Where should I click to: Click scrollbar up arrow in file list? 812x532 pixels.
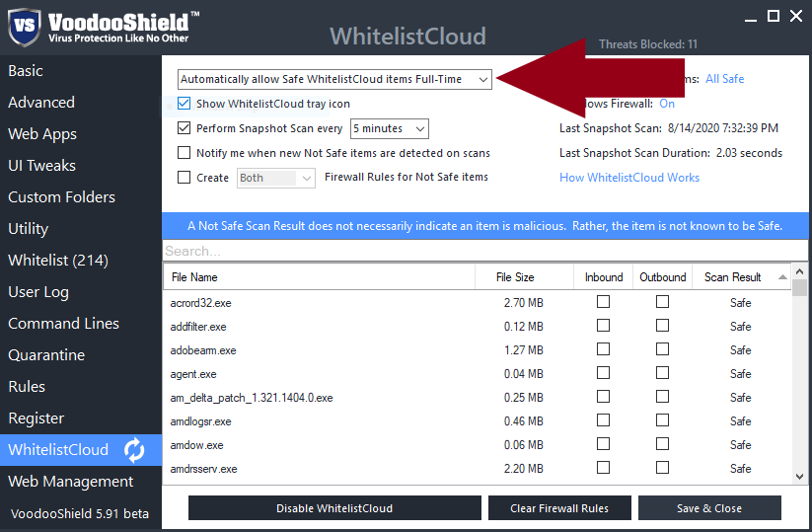point(799,271)
